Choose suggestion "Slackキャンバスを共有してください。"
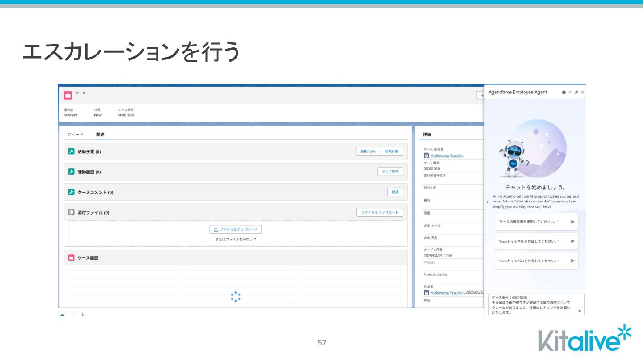Image resolution: width=644 pixels, height=362 pixels. (x=536, y=261)
